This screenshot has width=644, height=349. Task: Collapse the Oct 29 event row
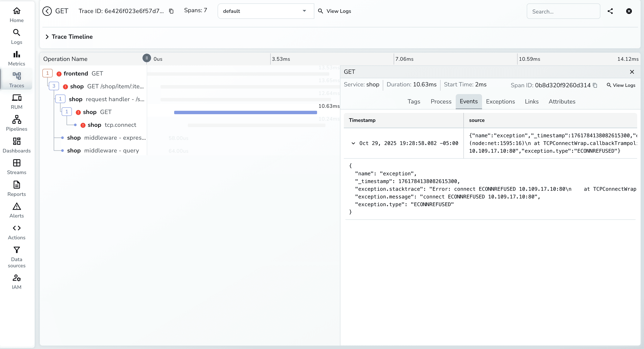tap(353, 143)
